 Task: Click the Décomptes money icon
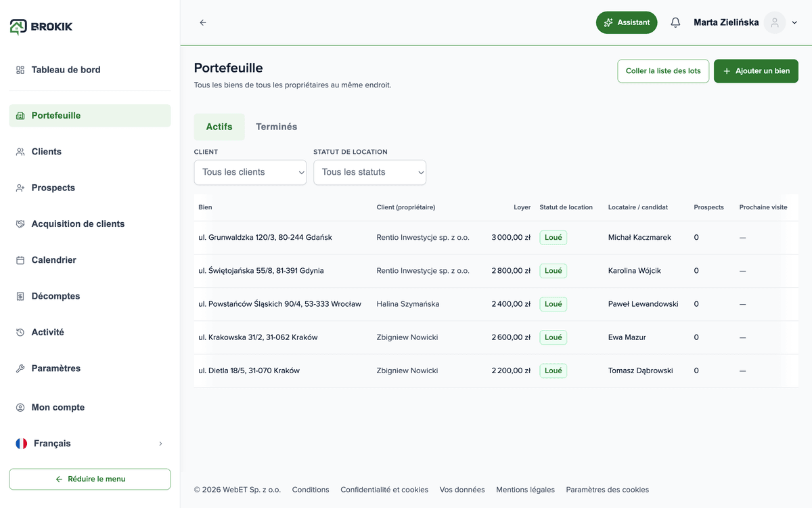point(20,296)
